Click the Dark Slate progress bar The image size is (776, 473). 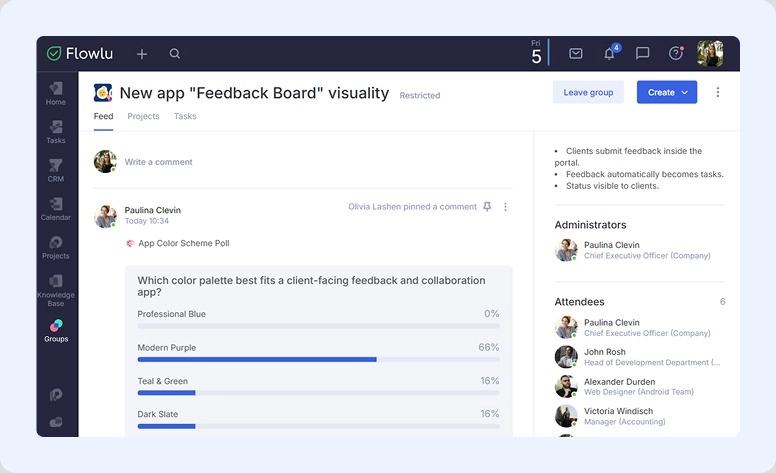pyautogui.click(x=319, y=426)
